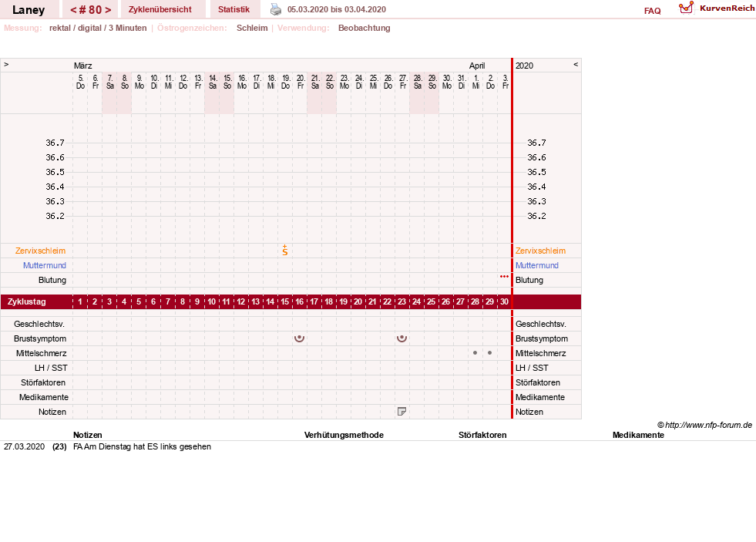Select cycle day 15 in the Zyklustag bar
Viewport: 756px width, 542px height.
point(285,301)
